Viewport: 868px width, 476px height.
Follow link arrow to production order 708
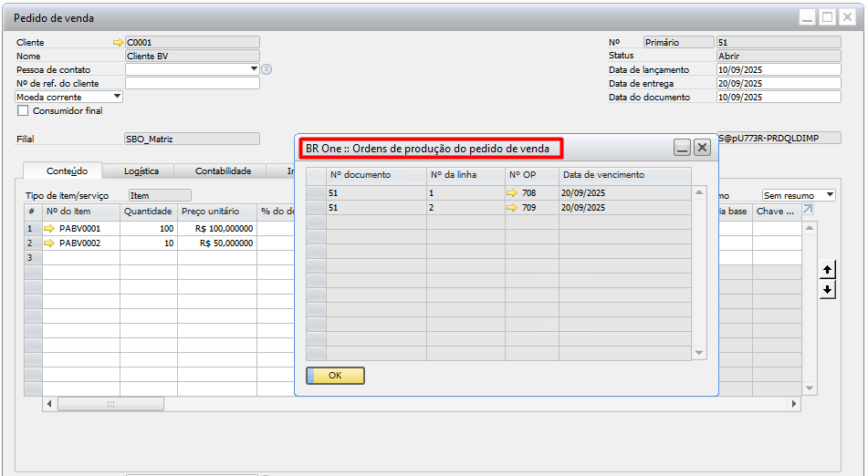click(512, 193)
